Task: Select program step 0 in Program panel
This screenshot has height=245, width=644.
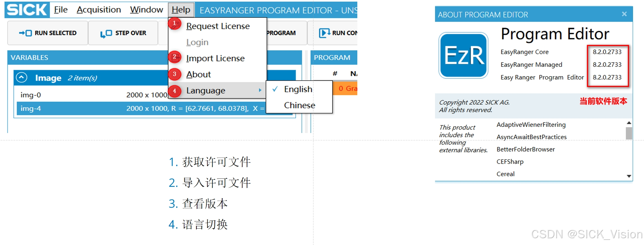Action: 345,88
